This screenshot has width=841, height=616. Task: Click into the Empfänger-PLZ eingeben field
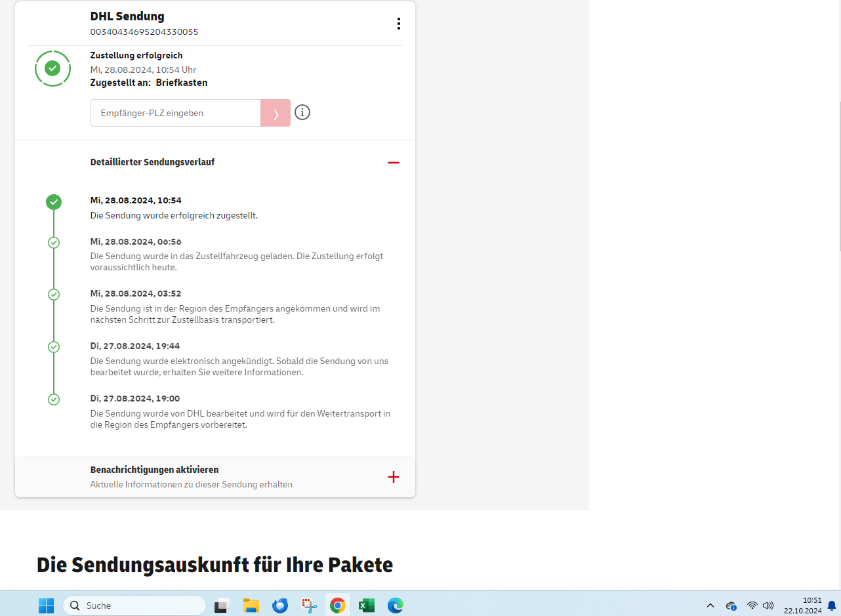pyautogui.click(x=176, y=113)
